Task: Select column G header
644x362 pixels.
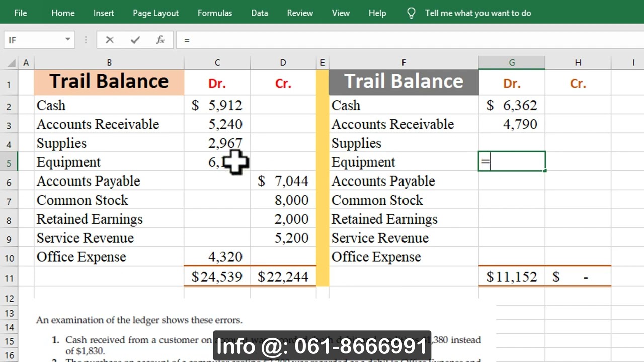Action: pos(512,63)
